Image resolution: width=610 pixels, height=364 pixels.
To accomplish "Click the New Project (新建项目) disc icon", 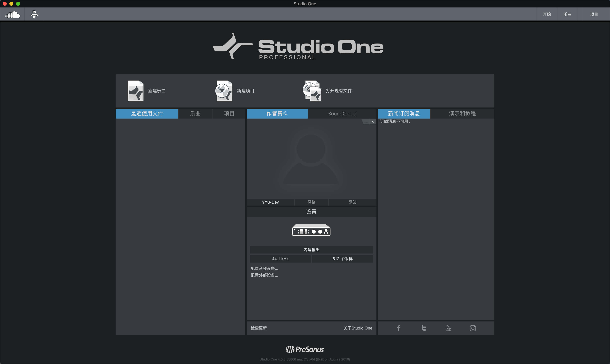I will [224, 91].
